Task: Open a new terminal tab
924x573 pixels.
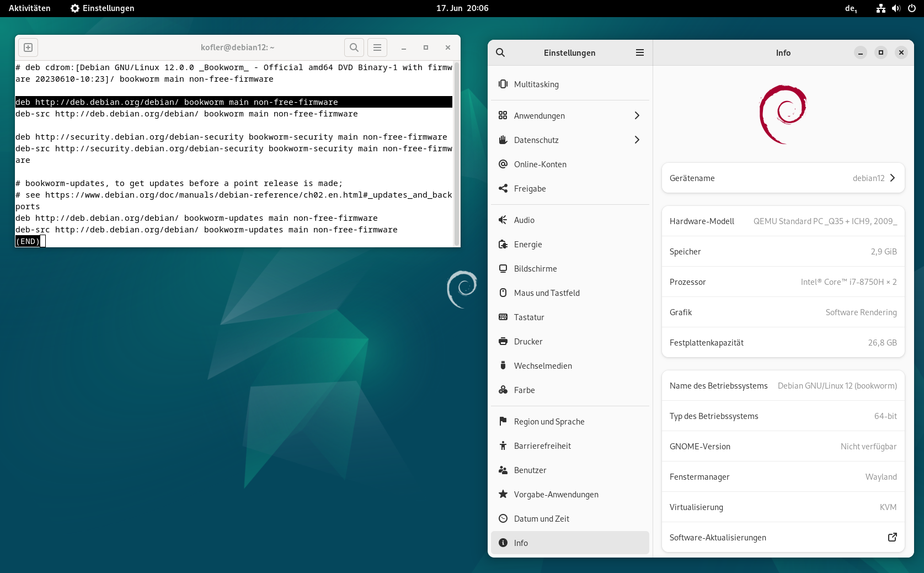Action: pos(28,47)
